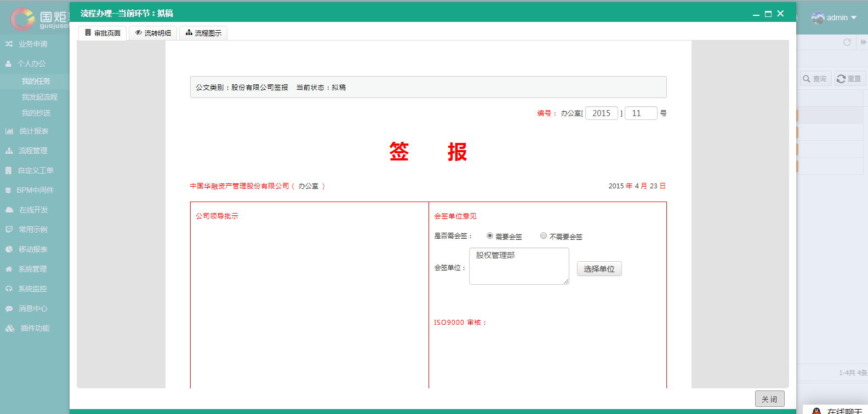The image size is (868, 414).
Task: Click the 在线开发 cloud icon
Action: tap(9, 210)
